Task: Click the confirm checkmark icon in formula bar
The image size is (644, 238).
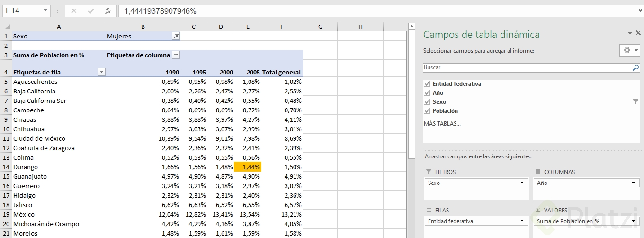Action: pos(91,11)
